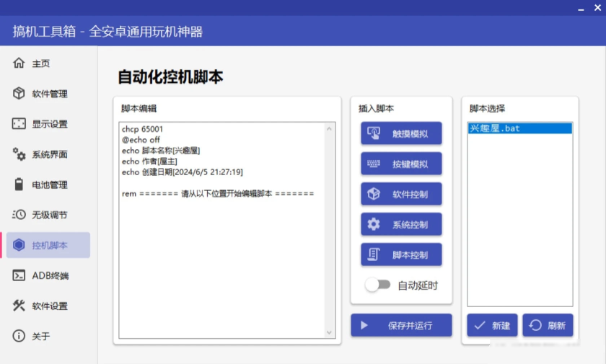Insert a 触摸模拟 script
Viewport: 606px width, 364px height.
coord(401,133)
